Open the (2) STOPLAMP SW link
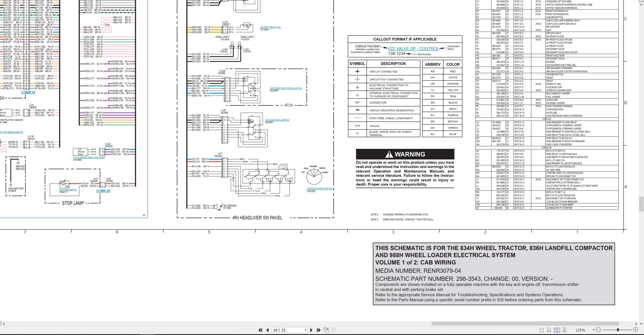644x335 pixels. tap(68, 190)
